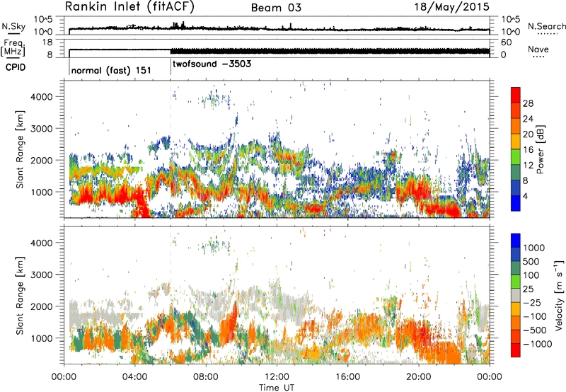
Task: Click the 'Freq. [MHz]' axis label
Action: click(x=13, y=47)
